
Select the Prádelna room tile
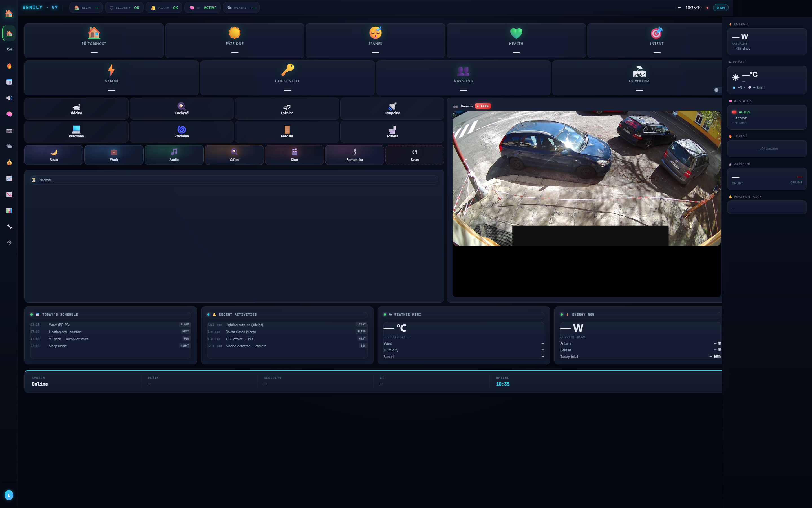click(182, 132)
